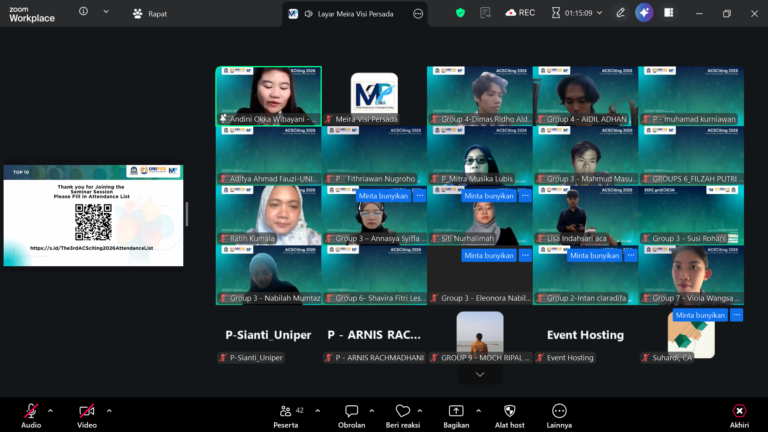
Task: Open the Rapat meeting tab
Action: pos(150,14)
